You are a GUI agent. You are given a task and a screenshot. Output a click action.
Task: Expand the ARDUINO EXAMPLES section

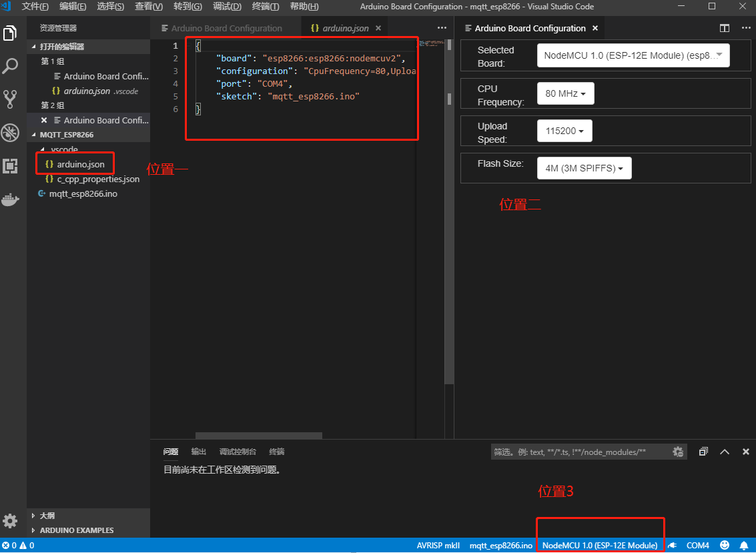tap(88, 530)
